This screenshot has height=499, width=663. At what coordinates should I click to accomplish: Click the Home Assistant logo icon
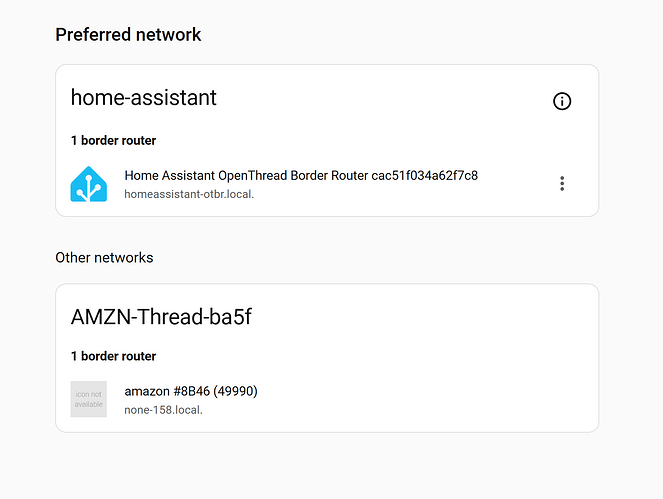[x=88, y=184]
